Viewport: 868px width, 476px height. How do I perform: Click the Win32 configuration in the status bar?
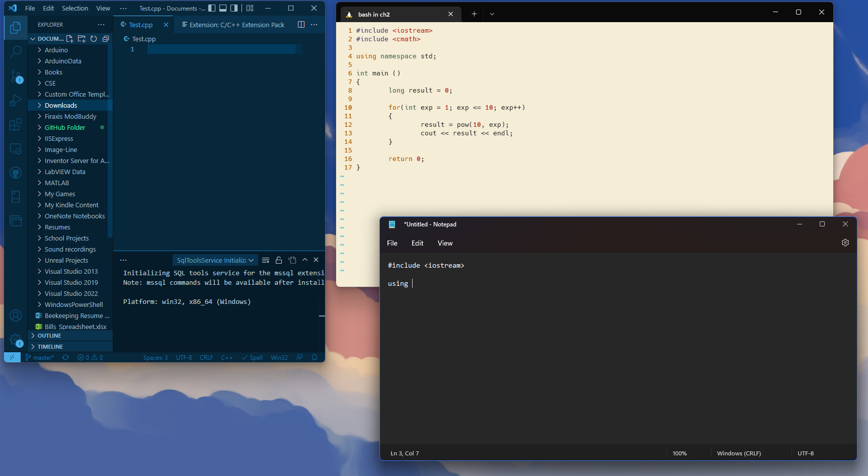coord(279,357)
